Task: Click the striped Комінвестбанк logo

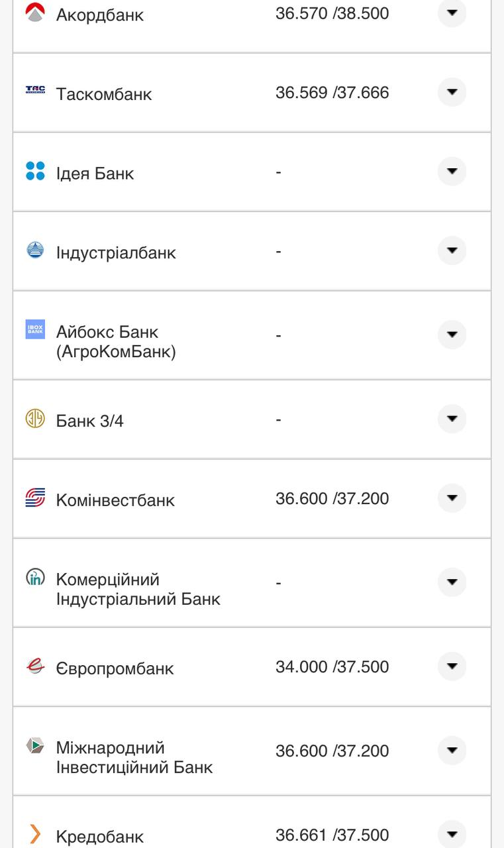Action: [x=34, y=498]
